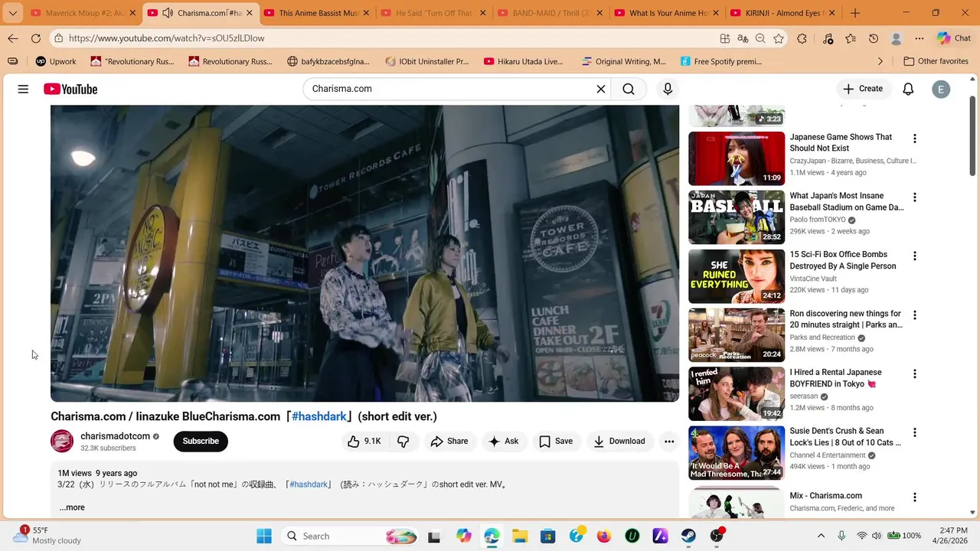Image resolution: width=980 pixels, height=551 pixels.
Task: Open the #hashdark link in the description
Action: (309, 484)
